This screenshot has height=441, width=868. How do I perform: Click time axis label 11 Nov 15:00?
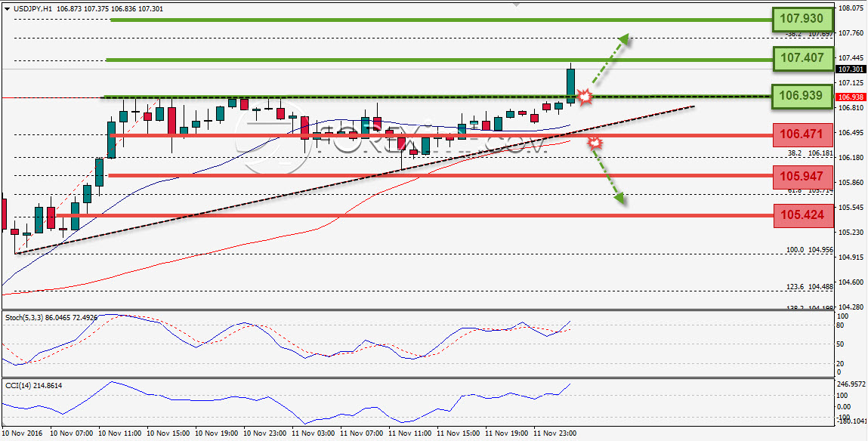pos(458,433)
